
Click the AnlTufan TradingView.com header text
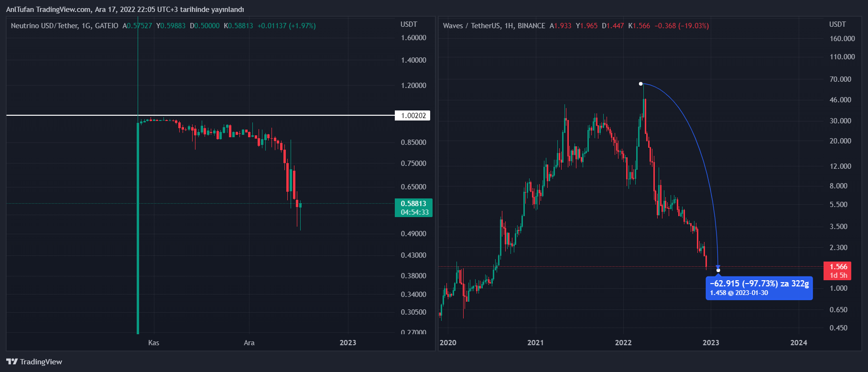tap(125, 10)
